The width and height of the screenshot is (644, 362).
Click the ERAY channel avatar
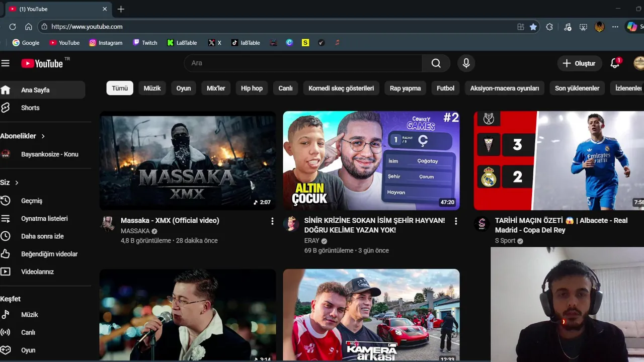pos(290,224)
